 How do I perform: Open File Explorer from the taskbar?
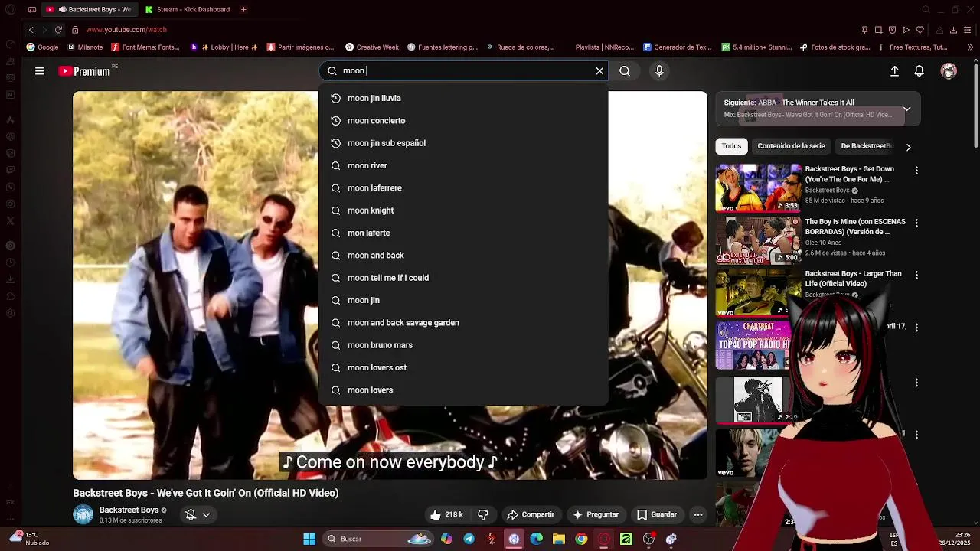[559, 539]
